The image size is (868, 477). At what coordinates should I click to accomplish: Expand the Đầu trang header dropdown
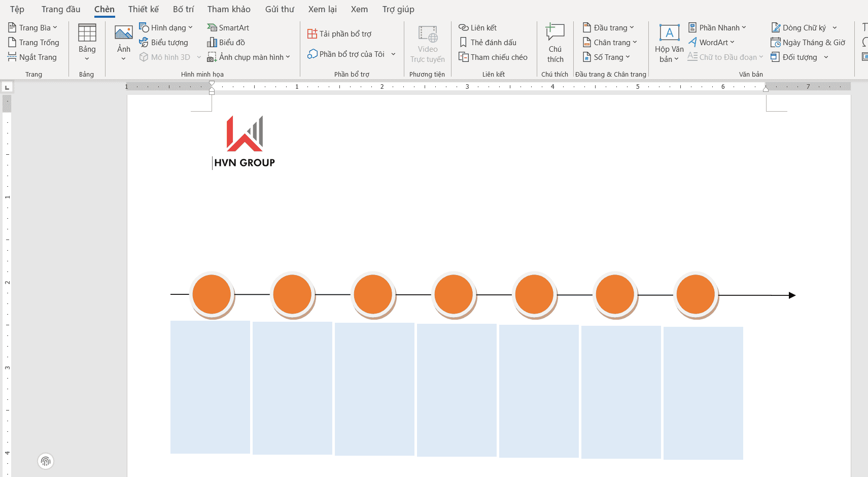[x=608, y=27]
